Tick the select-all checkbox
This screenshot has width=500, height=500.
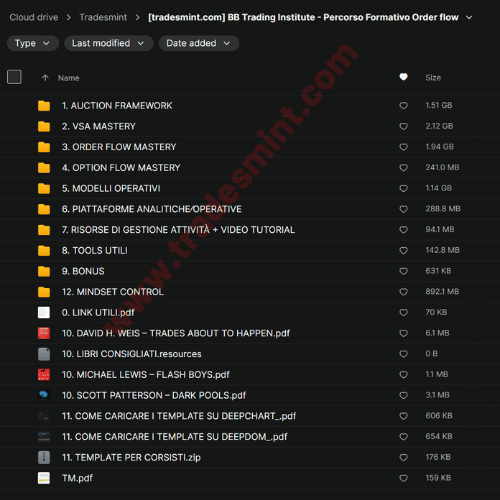tap(14, 77)
